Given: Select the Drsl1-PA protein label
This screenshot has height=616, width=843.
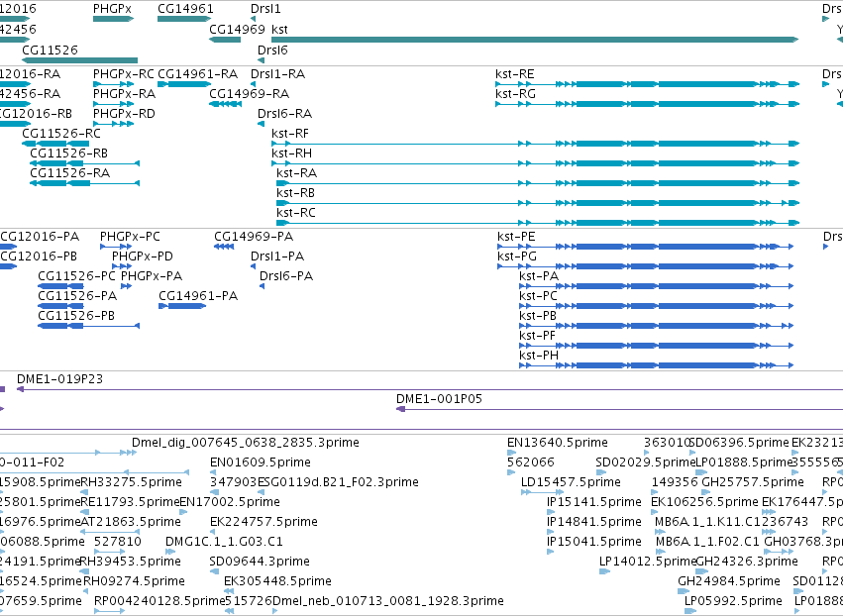Looking at the screenshot, I should click(x=277, y=257).
